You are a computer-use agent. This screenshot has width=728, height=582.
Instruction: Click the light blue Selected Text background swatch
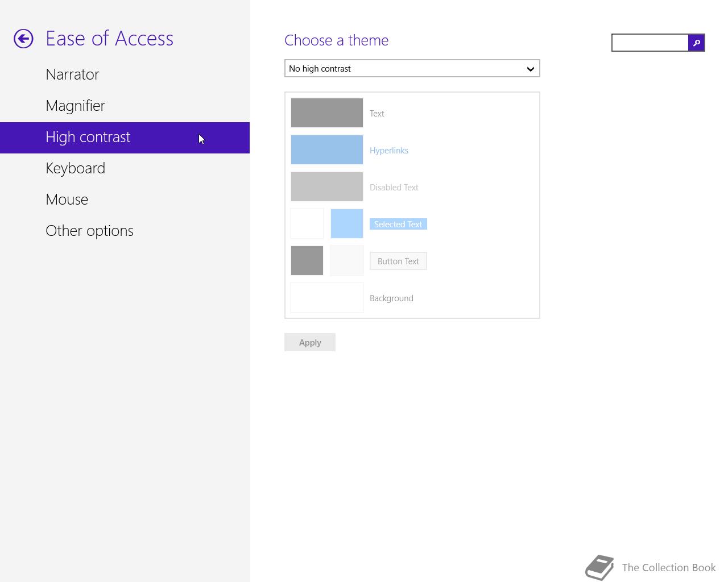click(347, 224)
